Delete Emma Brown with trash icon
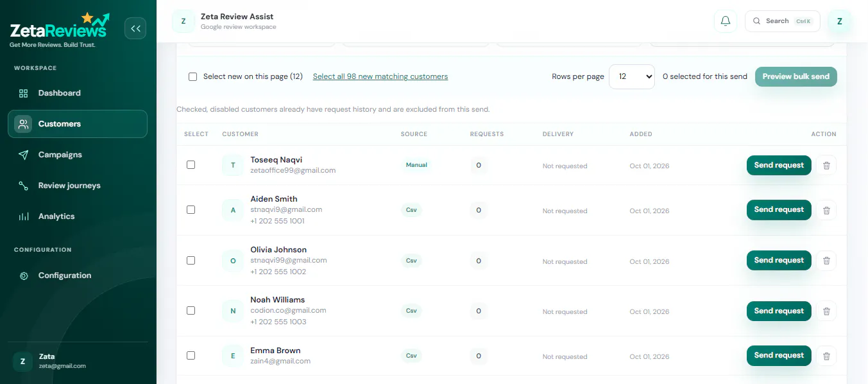868x384 pixels. pos(826,356)
